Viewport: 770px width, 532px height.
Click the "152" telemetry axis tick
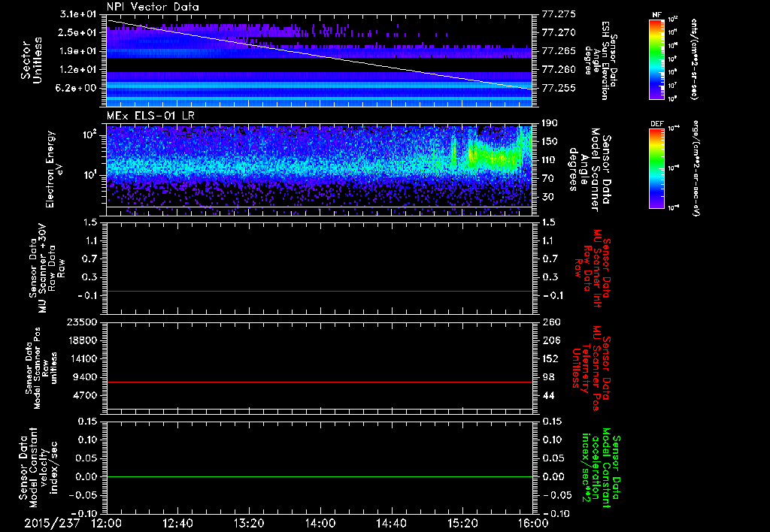pyautogui.click(x=550, y=358)
